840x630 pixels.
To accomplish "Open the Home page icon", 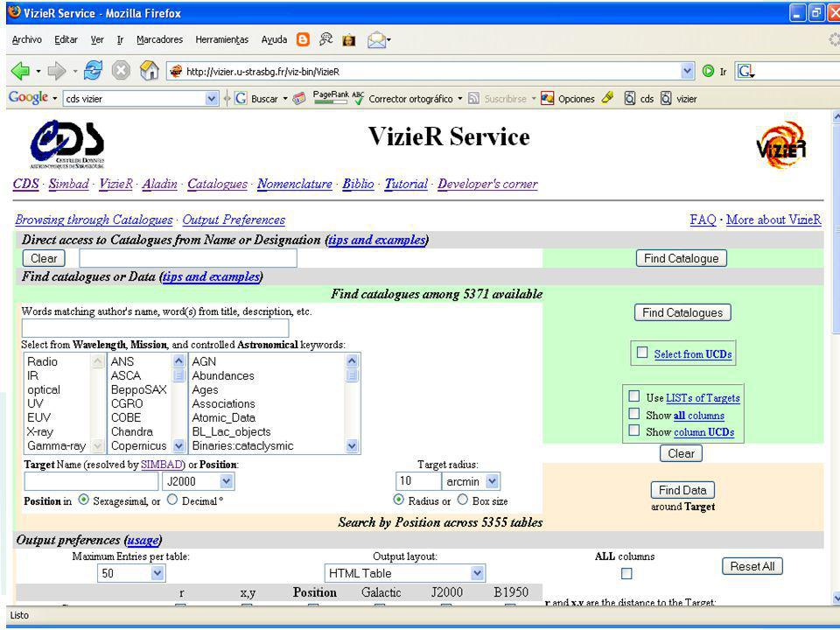I will [149, 71].
